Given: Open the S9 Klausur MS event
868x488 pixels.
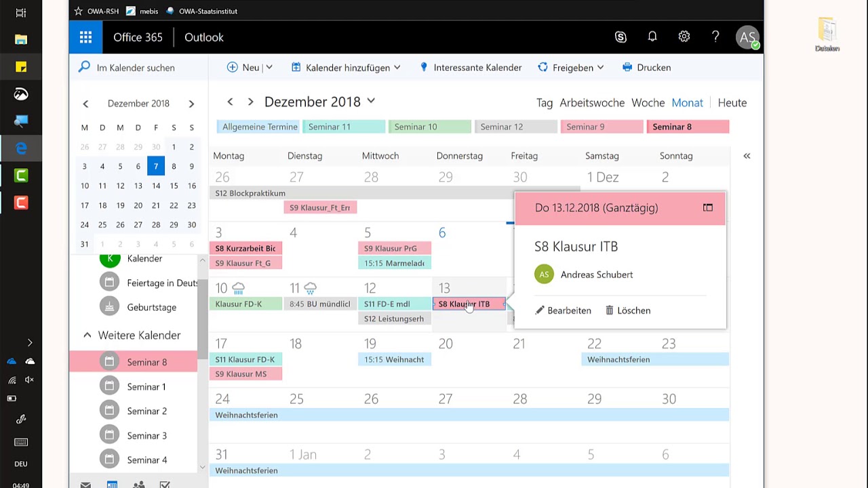Looking at the screenshot, I should tap(245, 374).
